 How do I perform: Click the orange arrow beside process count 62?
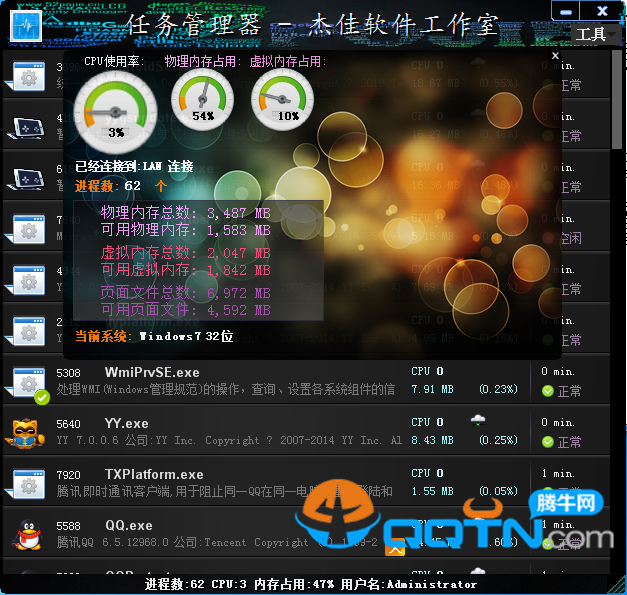[x=161, y=186]
